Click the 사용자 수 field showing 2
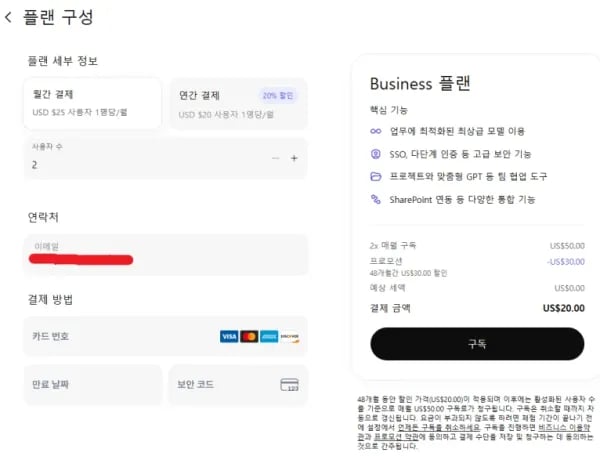The width and height of the screenshot is (600, 456). pyautogui.click(x=166, y=158)
